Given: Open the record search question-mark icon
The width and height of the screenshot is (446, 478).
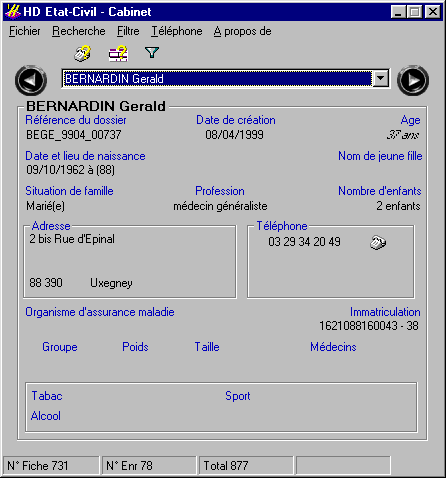Looking at the screenshot, I should (118, 53).
